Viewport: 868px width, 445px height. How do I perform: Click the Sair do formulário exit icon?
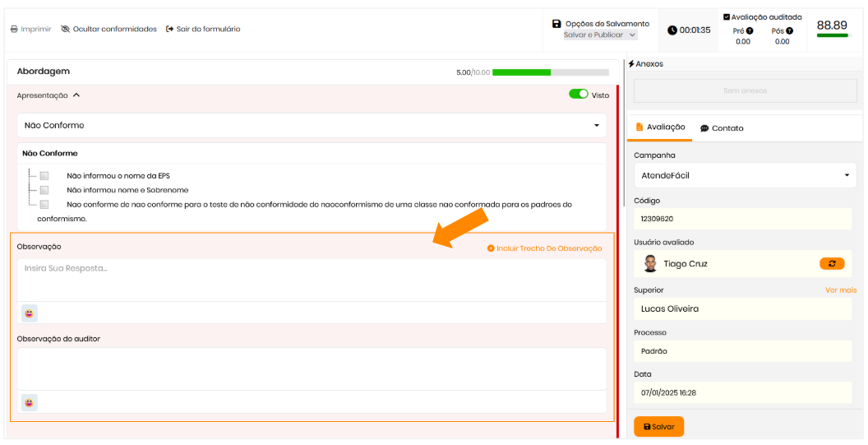click(170, 30)
